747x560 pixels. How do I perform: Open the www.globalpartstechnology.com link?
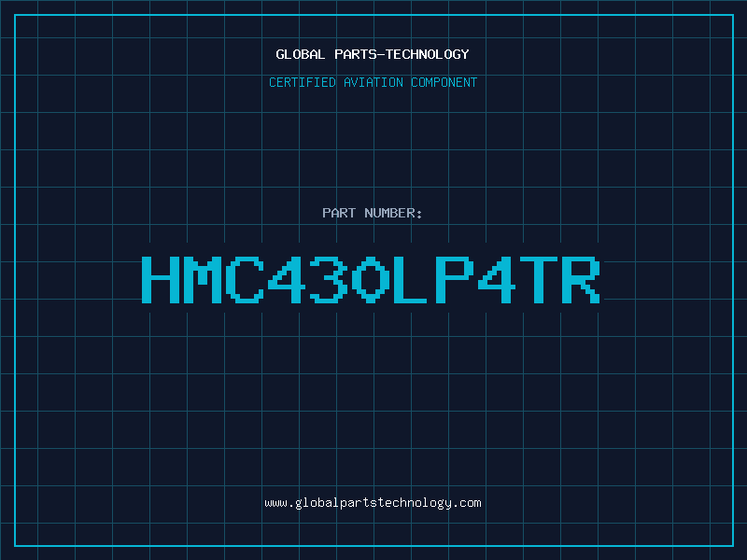tap(373, 503)
